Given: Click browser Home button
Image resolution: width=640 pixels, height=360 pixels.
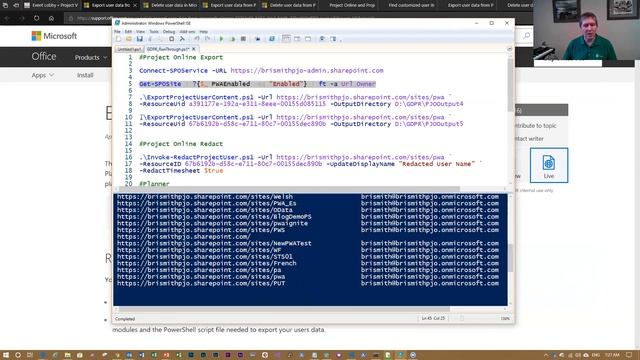Looking at the screenshot, I should (51, 18).
